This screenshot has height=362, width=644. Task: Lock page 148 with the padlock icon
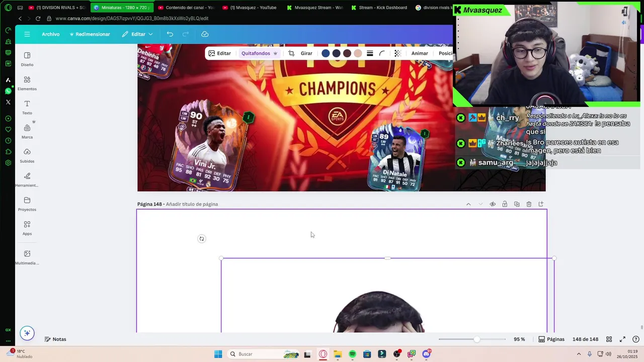(x=505, y=204)
